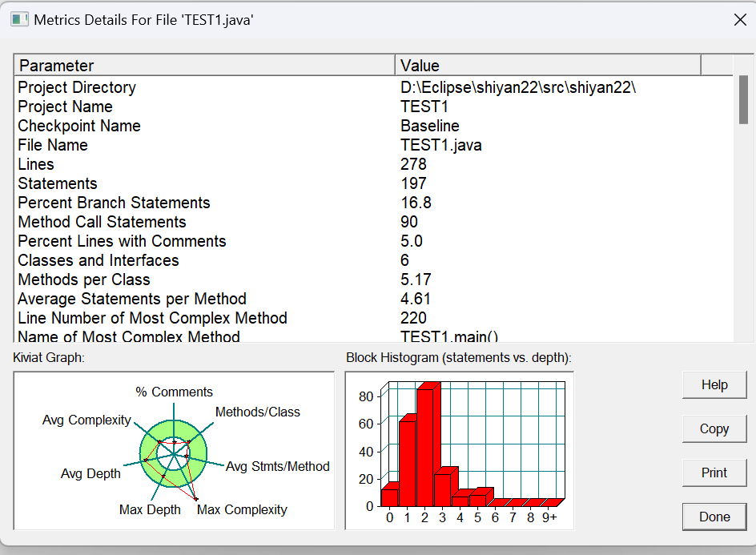Select Line Number of Most Complex Method
This screenshot has height=555, width=756.
(x=374, y=318)
